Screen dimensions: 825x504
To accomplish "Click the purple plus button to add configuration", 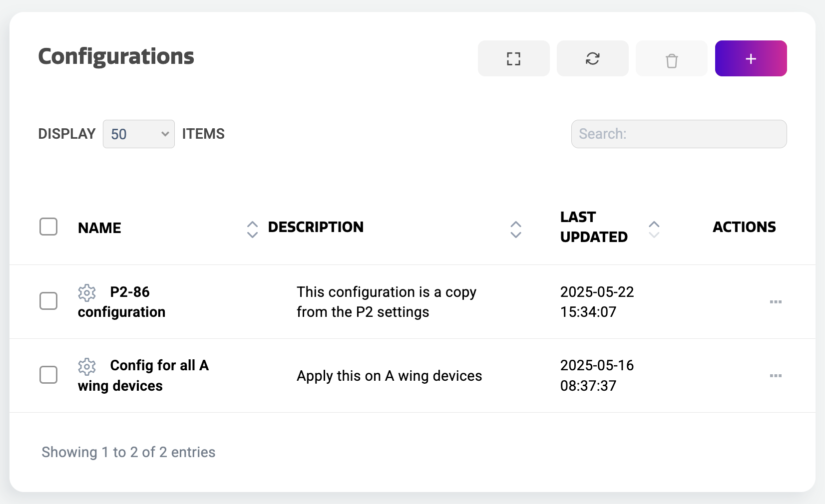I will coord(751,58).
